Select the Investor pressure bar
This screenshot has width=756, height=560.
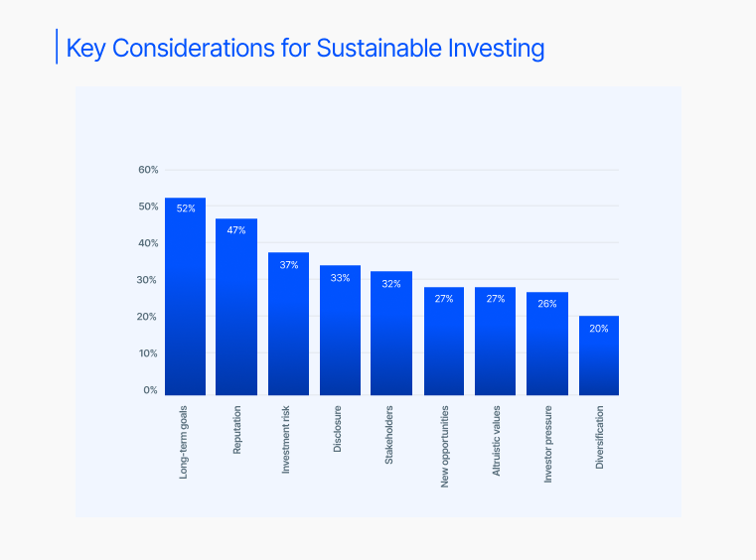[547, 344]
